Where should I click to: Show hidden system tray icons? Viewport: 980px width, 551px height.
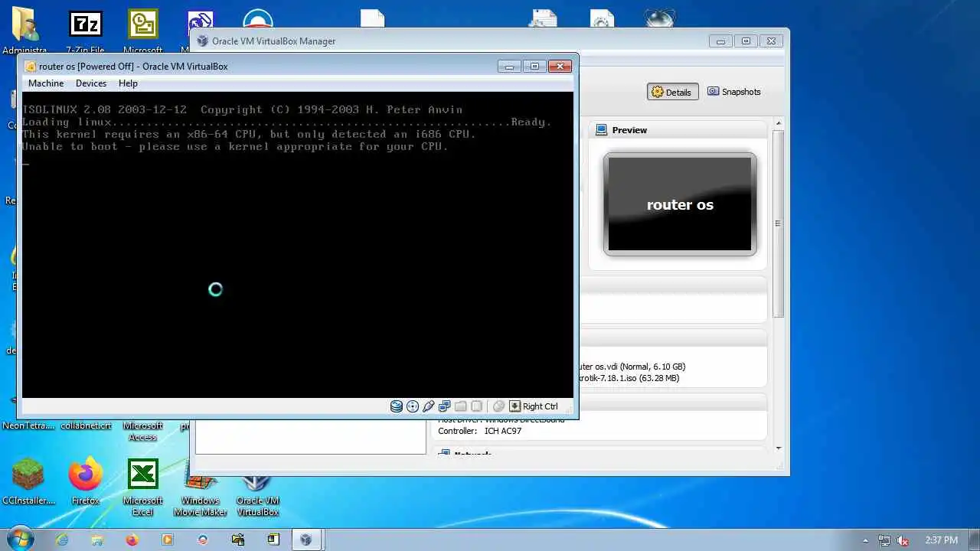[866, 540]
